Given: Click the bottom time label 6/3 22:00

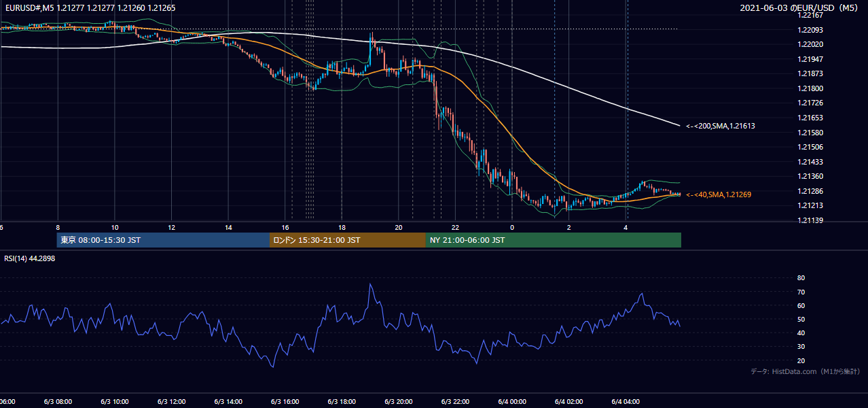Looking at the screenshot, I should pos(456,401).
